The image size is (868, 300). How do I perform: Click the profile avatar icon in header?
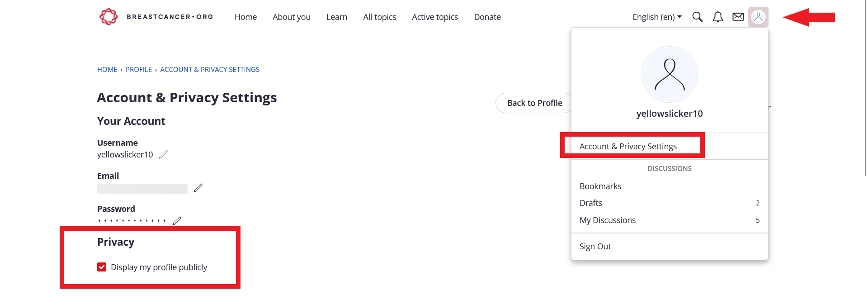(758, 17)
